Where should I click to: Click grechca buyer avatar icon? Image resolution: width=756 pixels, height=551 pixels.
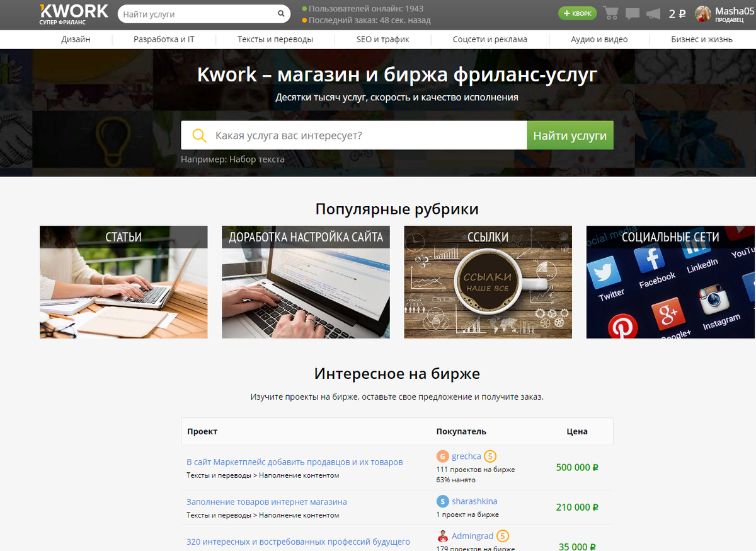(x=443, y=456)
